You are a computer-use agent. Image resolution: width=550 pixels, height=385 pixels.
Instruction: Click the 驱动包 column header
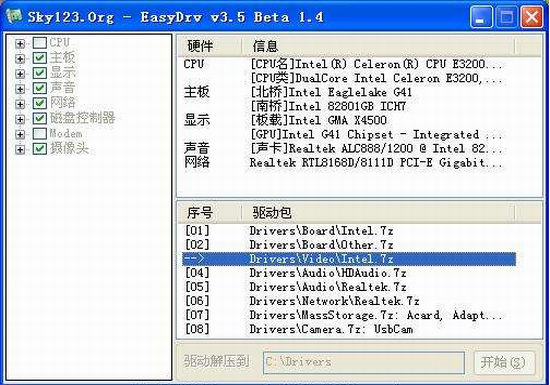point(378,212)
